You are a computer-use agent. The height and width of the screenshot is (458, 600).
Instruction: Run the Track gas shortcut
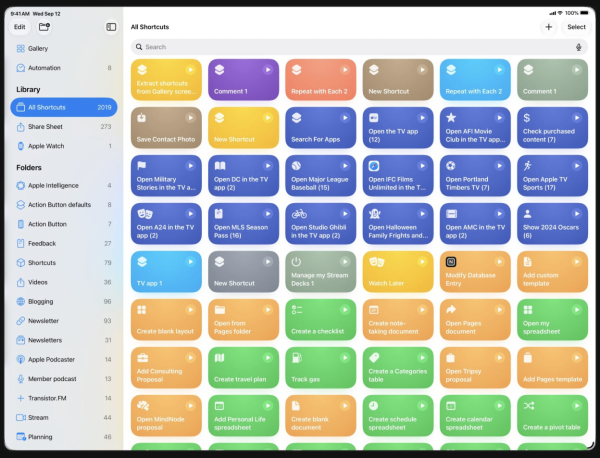[345, 358]
